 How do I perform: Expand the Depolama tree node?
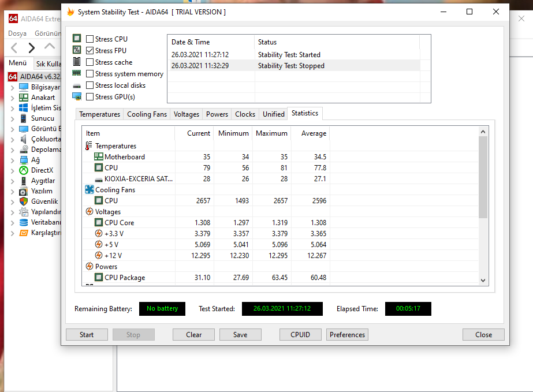(x=12, y=150)
